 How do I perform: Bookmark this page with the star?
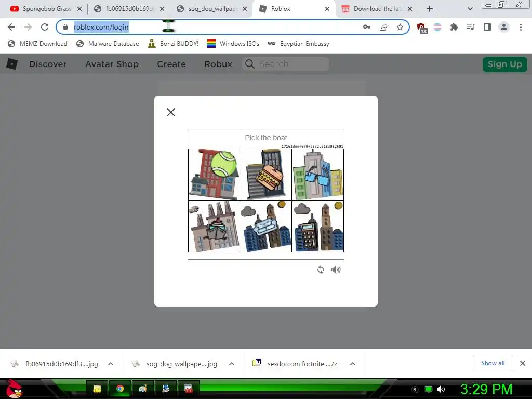point(400,27)
